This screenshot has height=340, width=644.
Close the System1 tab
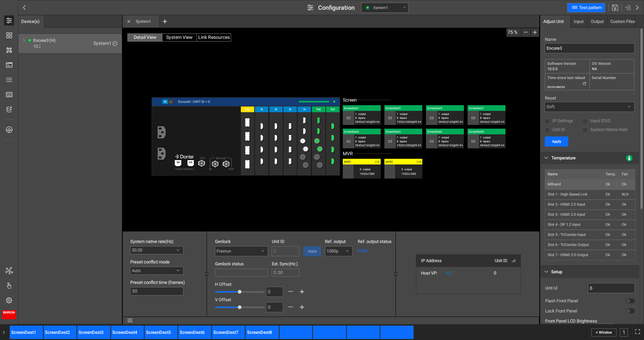pyautogui.click(x=129, y=21)
